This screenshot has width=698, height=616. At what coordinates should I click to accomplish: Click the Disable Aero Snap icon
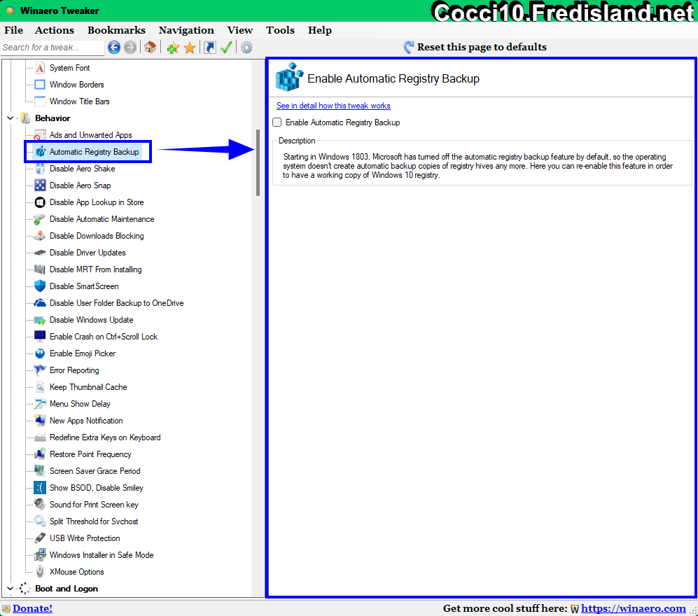pos(40,185)
